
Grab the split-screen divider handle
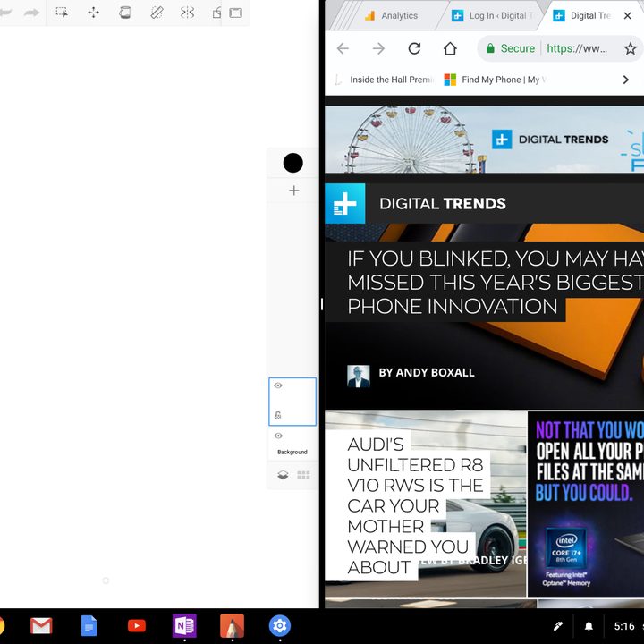coord(322,304)
